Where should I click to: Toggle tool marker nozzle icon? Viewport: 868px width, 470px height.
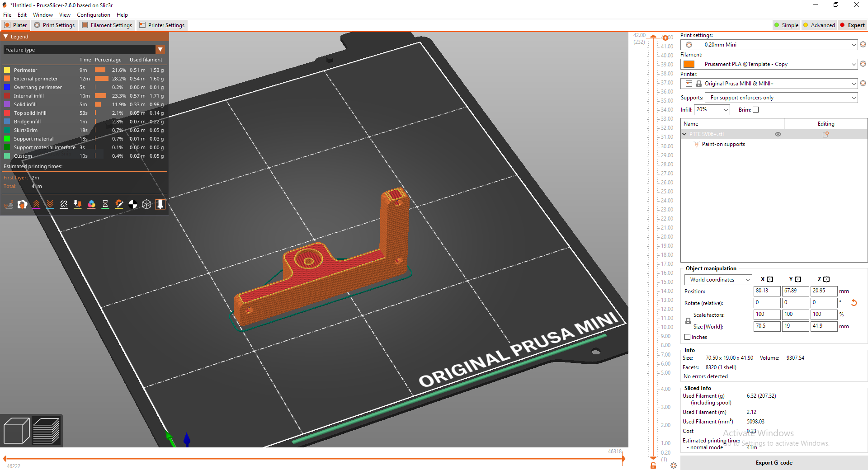(x=160, y=205)
